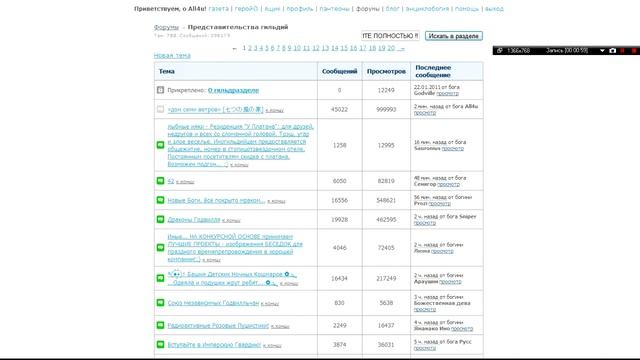
Task: Click the grey read-topic icon of 'дом семи ветров'
Action: click(160, 109)
